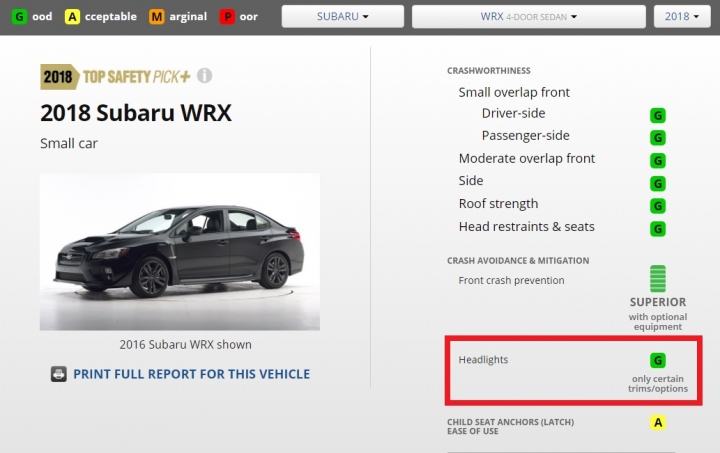Open the Headlights rating details
The width and height of the screenshot is (720, 453).
point(483,360)
